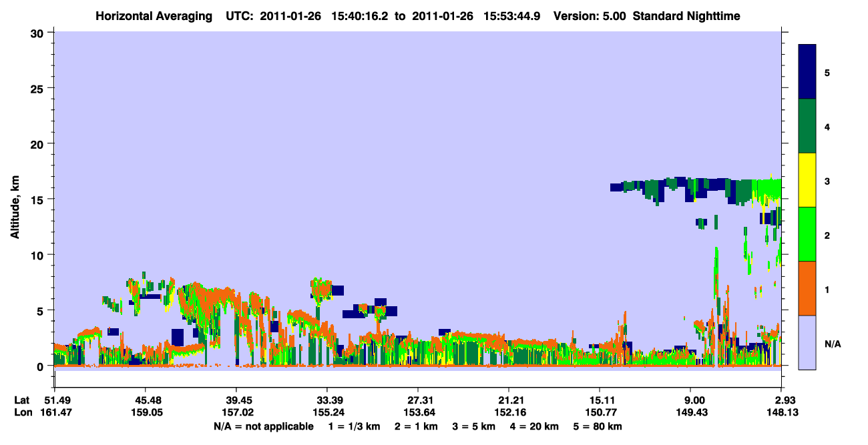Click legend text 'N/A = not applicable'
Viewport: 868px width, 445px height.
264,426
